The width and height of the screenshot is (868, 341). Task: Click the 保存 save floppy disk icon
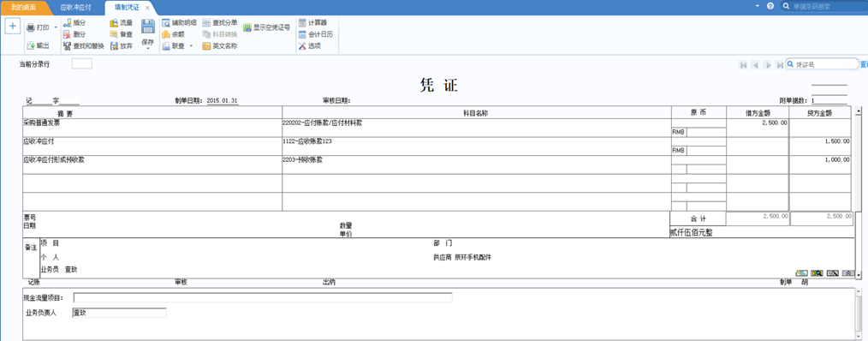(147, 27)
